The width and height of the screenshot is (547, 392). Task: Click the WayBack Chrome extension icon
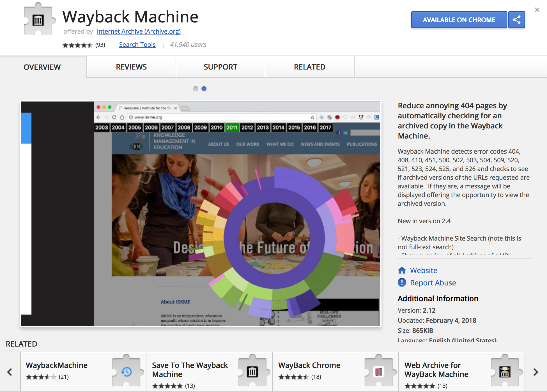[x=378, y=372]
